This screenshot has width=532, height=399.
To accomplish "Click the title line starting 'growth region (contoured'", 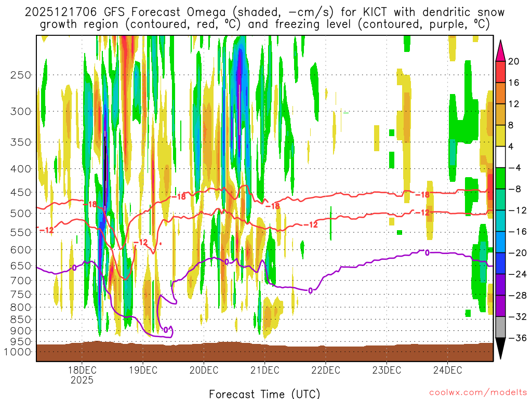I will click(x=264, y=24).
